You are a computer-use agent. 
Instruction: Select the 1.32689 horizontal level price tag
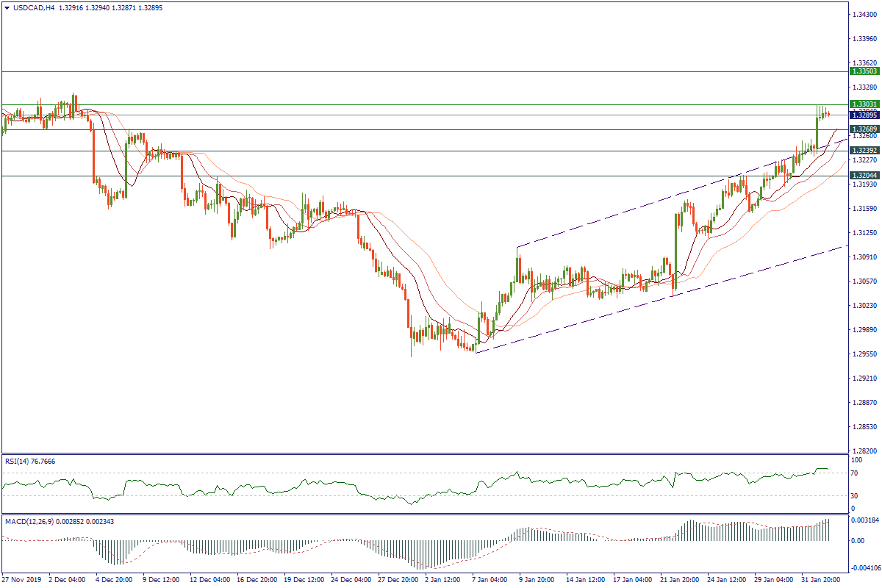(x=864, y=129)
